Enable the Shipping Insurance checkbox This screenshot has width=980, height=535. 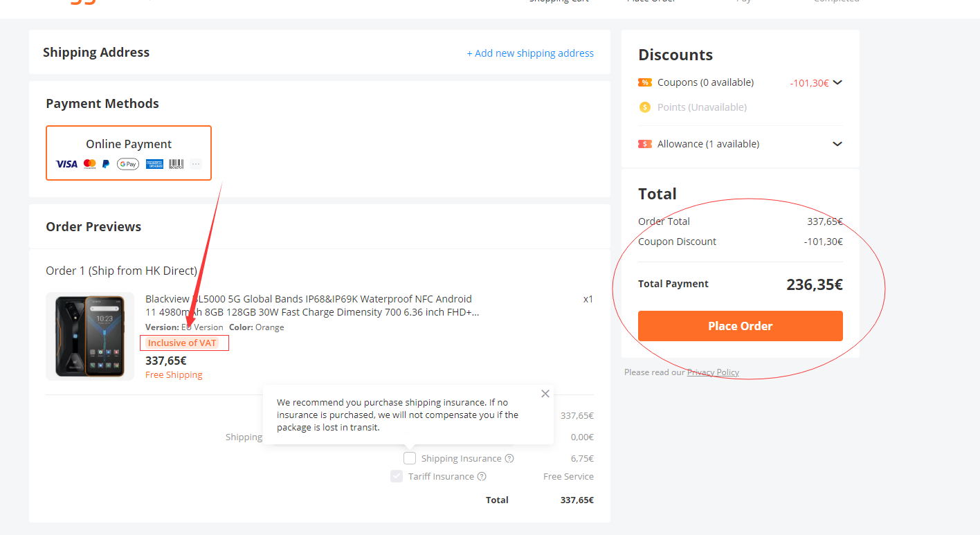tap(410, 458)
